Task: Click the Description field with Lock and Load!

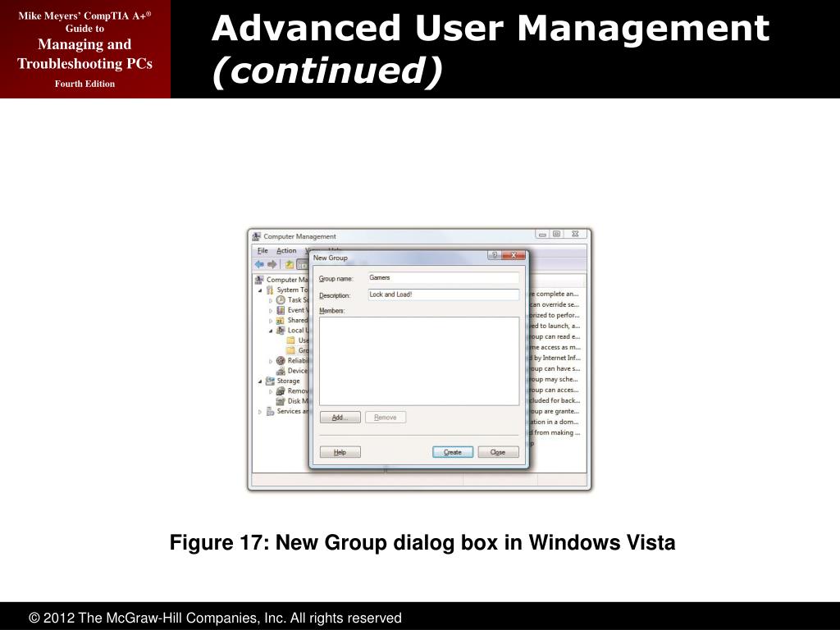Action: (444, 294)
